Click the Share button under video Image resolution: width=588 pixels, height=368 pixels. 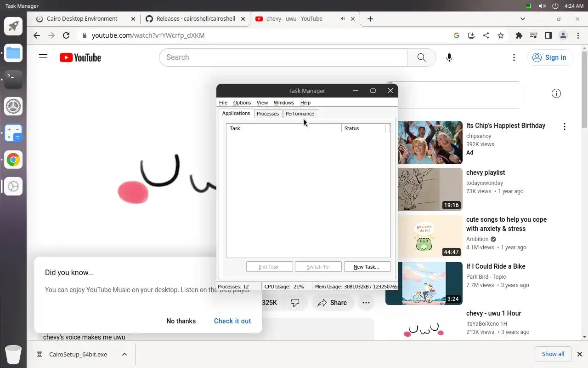(x=333, y=303)
